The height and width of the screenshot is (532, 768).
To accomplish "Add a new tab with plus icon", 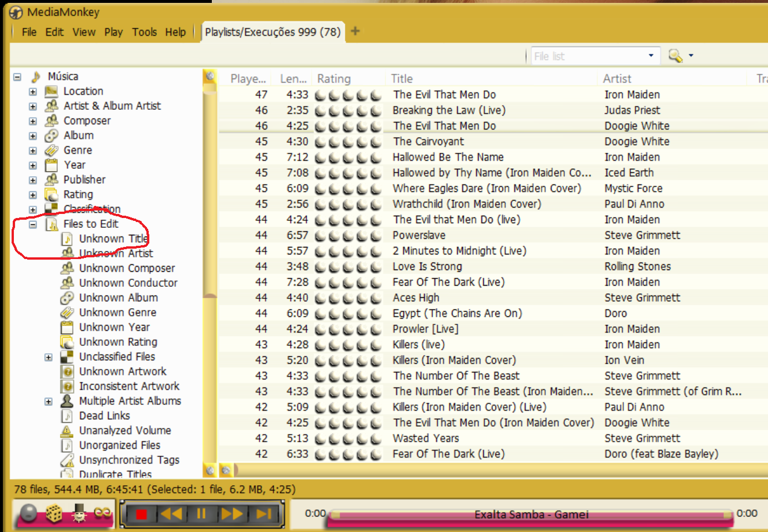I will point(355,31).
